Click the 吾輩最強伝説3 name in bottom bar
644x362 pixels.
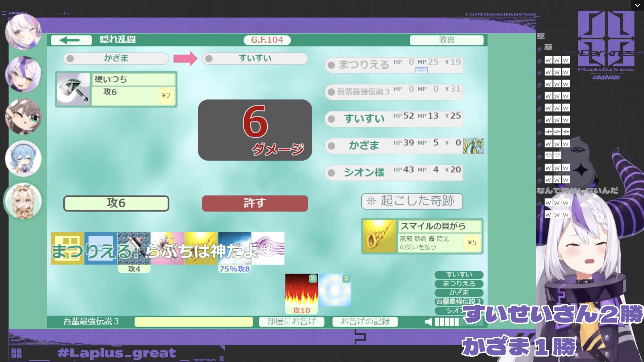(x=91, y=321)
